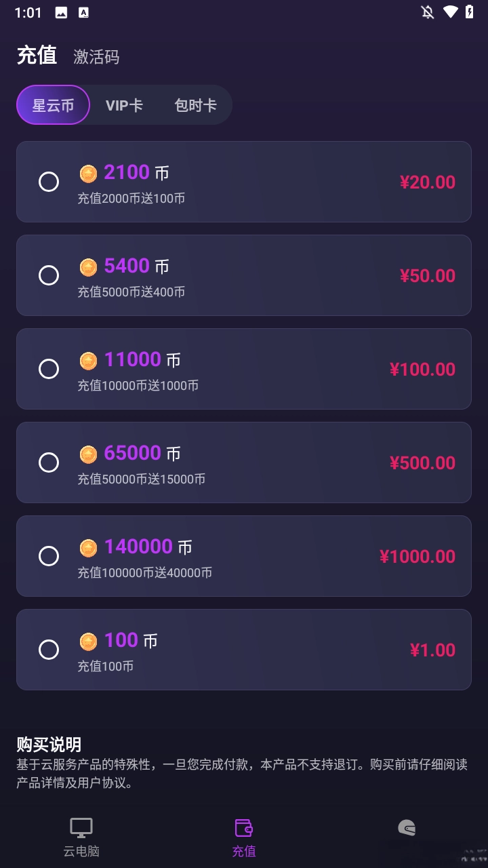
Task: Select the 2100 币 radio button
Action: tap(49, 182)
